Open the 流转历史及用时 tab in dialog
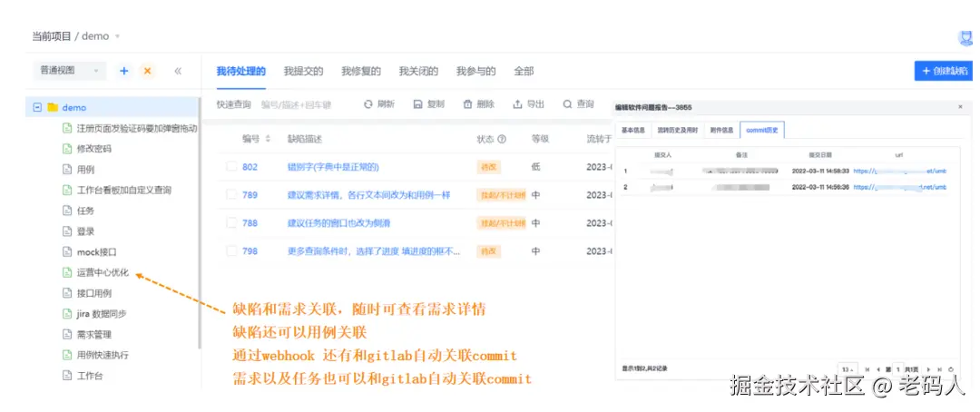Image resolution: width=980 pixels, height=412 pixels. tap(678, 131)
